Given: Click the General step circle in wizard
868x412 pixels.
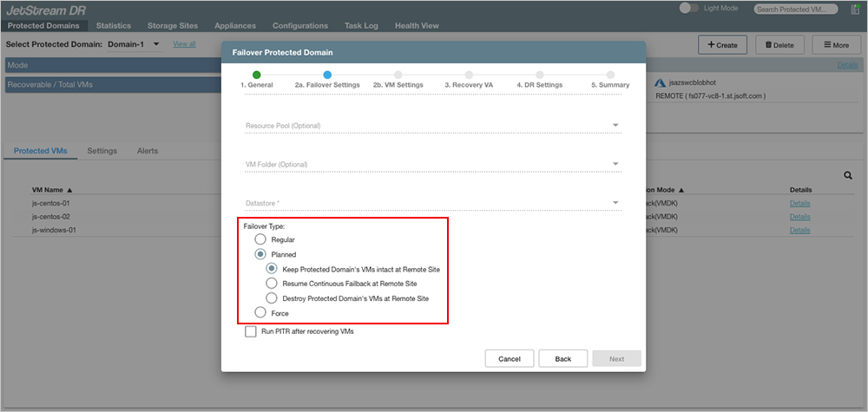Looking at the screenshot, I should 256,75.
